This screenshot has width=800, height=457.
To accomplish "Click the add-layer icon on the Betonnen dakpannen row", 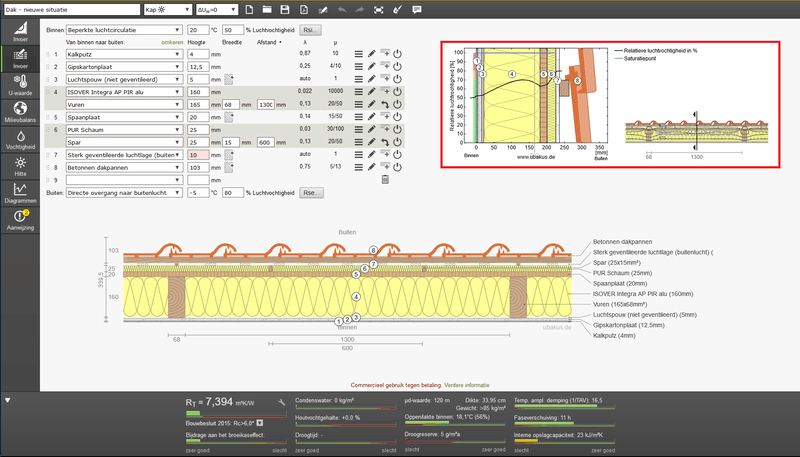I will tap(385, 167).
